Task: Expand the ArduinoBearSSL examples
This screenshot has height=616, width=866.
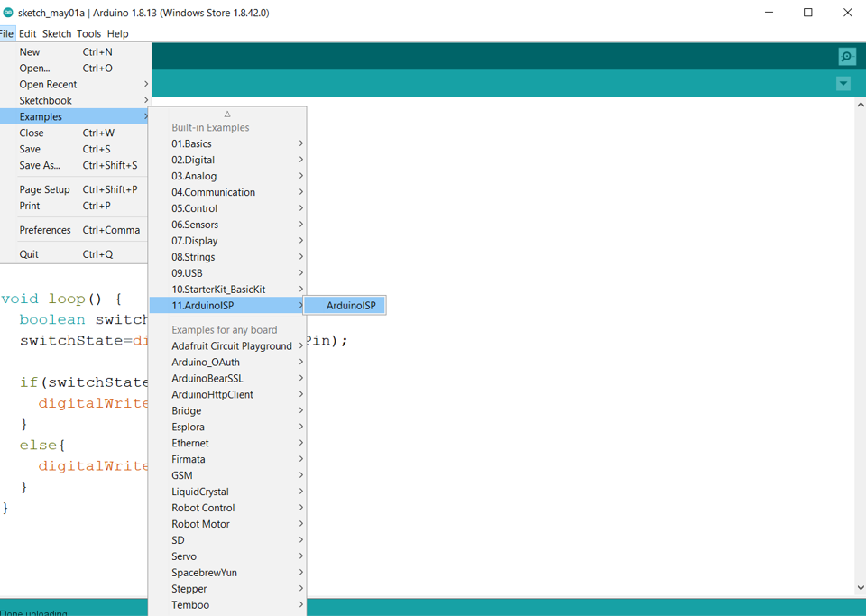Action: click(x=227, y=378)
